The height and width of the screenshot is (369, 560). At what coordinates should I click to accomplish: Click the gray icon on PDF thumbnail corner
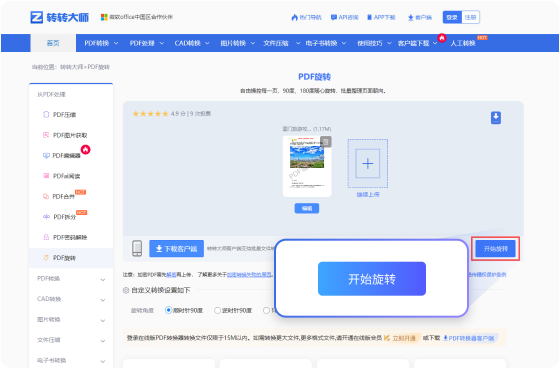[x=326, y=141]
